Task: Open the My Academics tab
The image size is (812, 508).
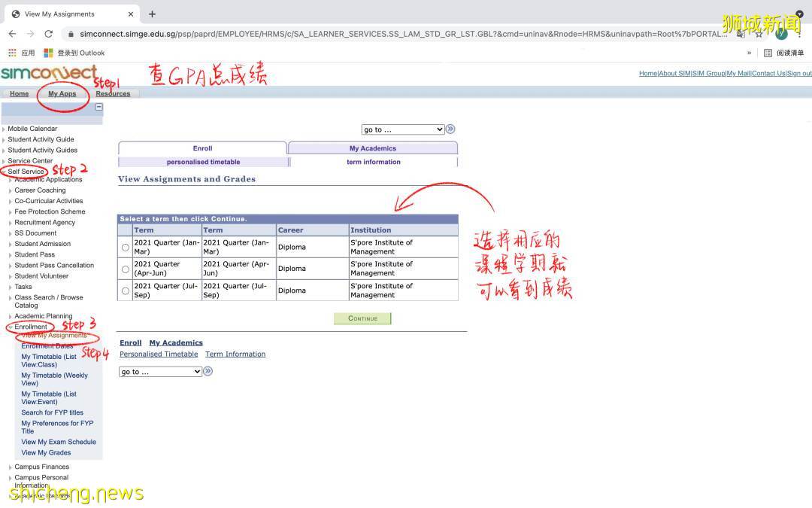Action: tap(372, 147)
